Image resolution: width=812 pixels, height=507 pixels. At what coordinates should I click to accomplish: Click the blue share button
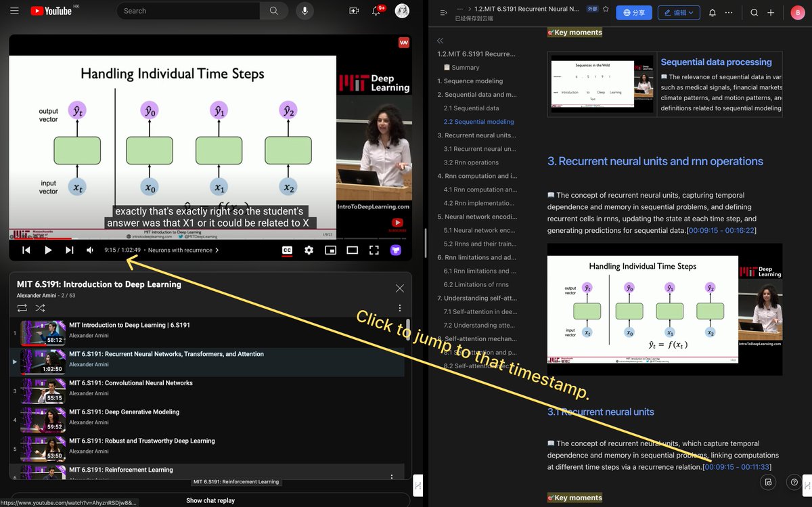tap(633, 12)
